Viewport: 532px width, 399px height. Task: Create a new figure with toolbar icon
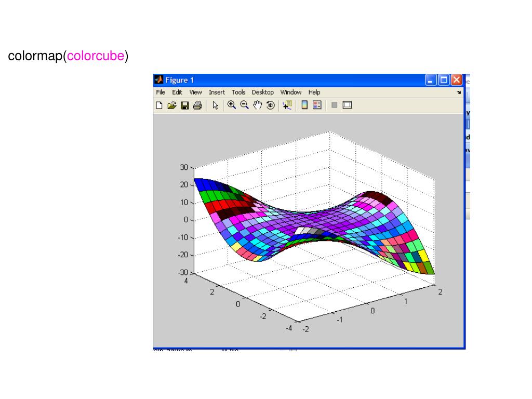coord(159,105)
